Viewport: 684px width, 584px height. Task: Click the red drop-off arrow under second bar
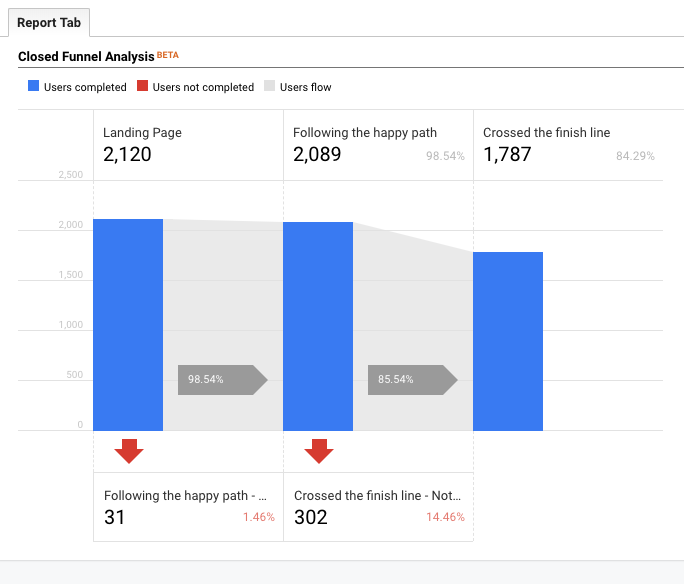pyautogui.click(x=318, y=451)
